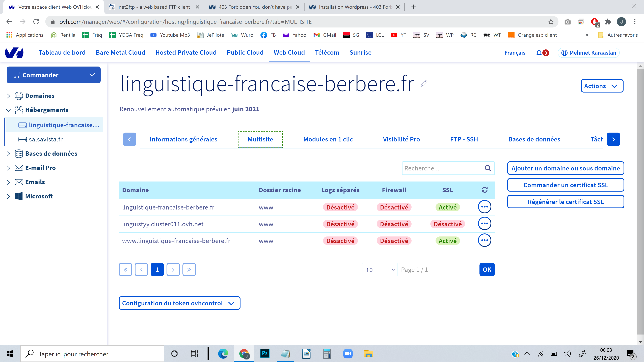
Task: Click the OVH logo in header
Action: [14, 53]
